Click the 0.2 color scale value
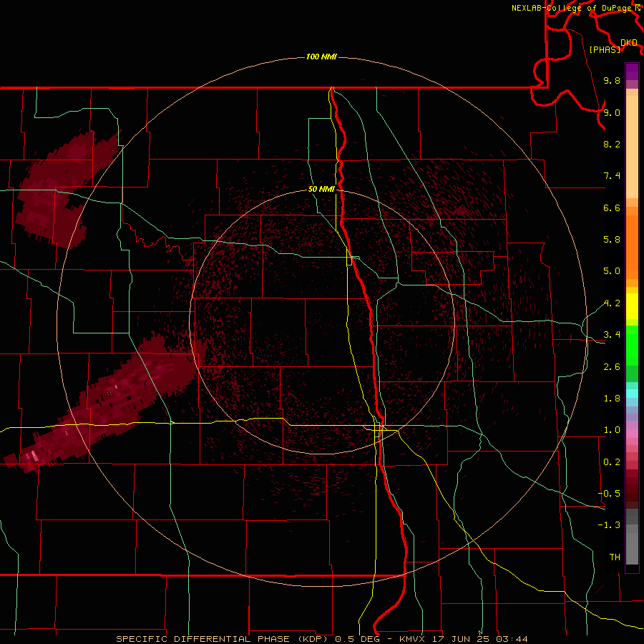Viewport: 644px width, 644px height. point(612,462)
